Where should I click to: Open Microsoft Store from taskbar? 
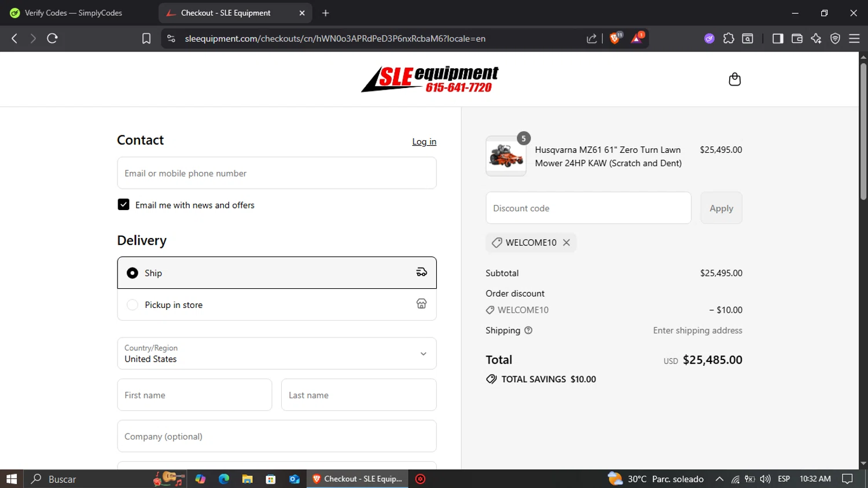270,479
